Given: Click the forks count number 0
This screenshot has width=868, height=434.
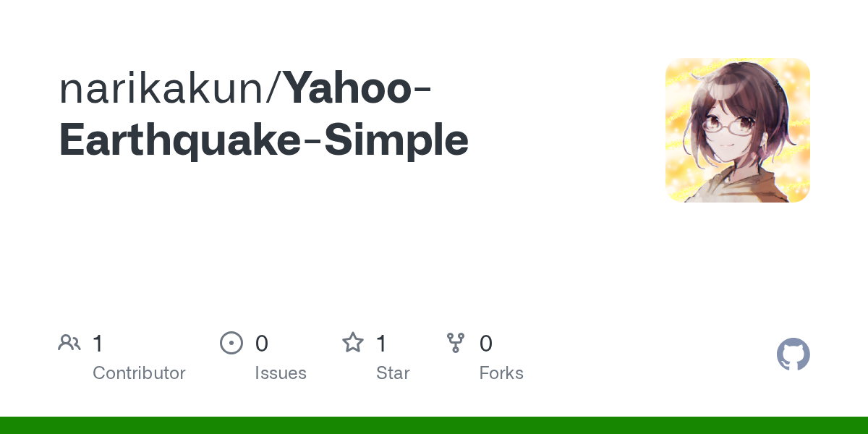Looking at the screenshot, I should (x=486, y=344).
